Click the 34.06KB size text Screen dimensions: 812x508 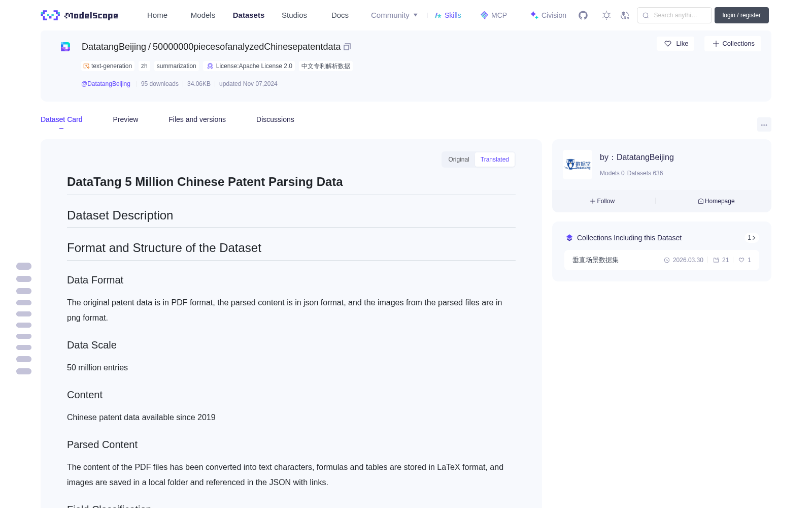[x=199, y=84]
